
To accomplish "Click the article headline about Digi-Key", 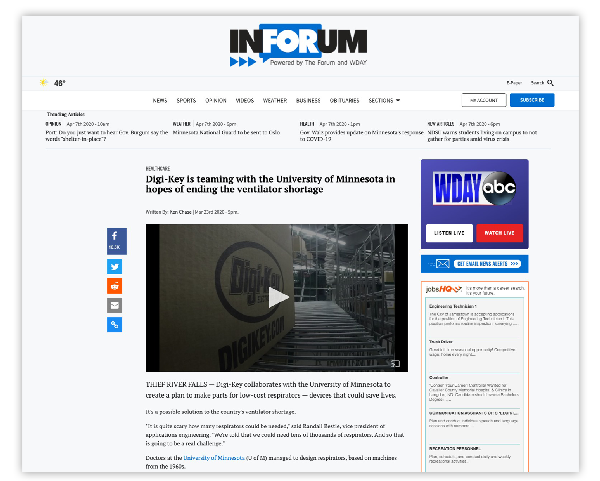I will (x=270, y=184).
